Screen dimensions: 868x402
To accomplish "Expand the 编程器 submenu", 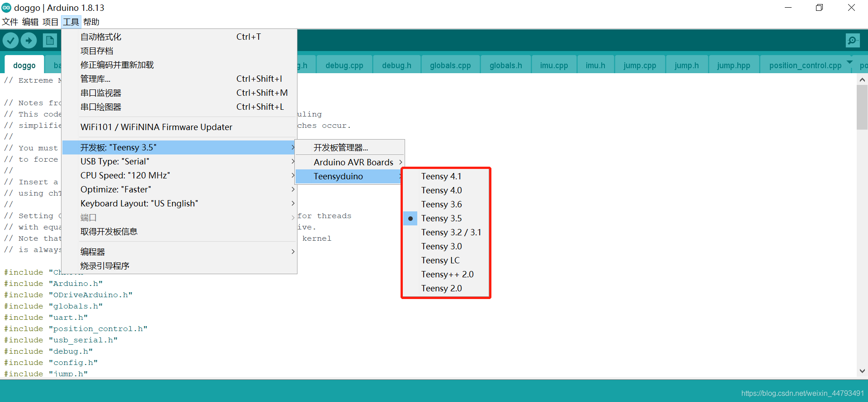I will click(x=179, y=252).
